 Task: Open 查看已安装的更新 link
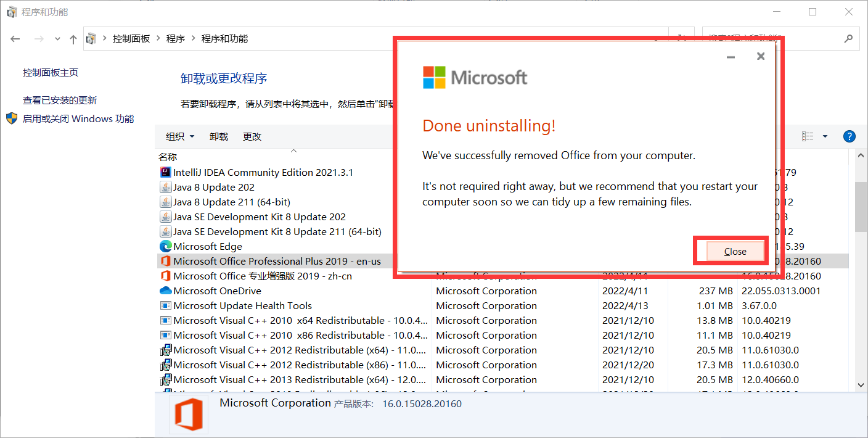point(60,100)
